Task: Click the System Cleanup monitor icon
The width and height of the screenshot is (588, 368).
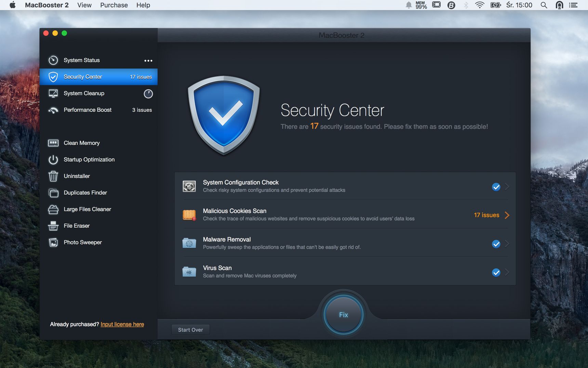Action: point(53,93)
